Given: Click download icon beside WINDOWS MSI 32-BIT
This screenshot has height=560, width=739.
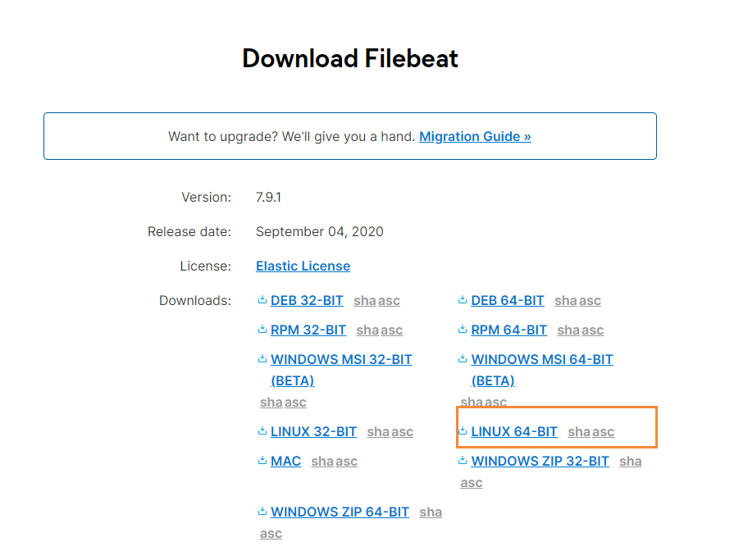Looking at the screenshot, I should tap(262, 359).
